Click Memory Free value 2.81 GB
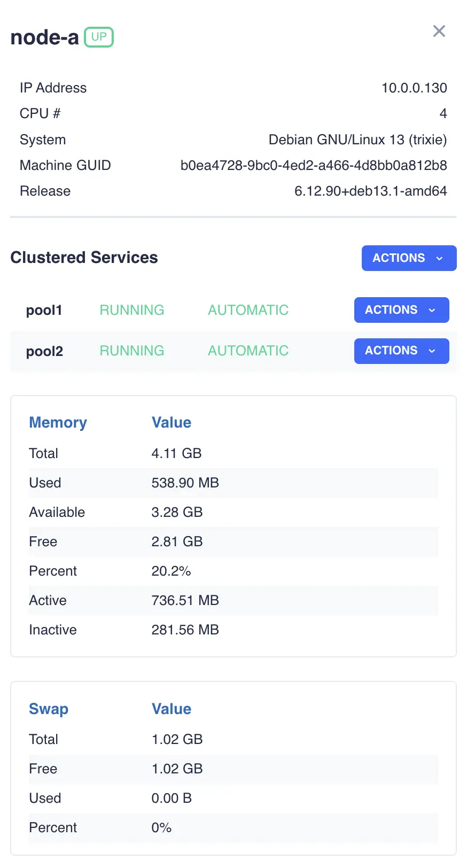 point(177,541)
